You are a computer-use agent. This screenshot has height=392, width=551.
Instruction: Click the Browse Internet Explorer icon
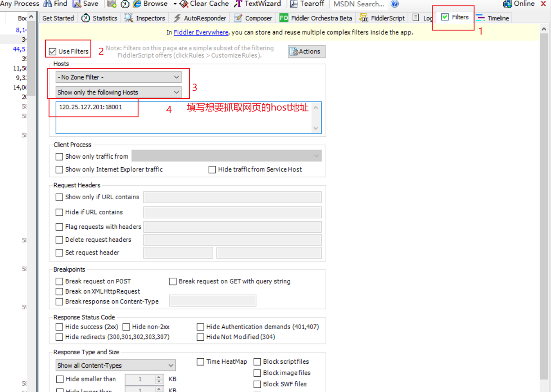(137, 4)
